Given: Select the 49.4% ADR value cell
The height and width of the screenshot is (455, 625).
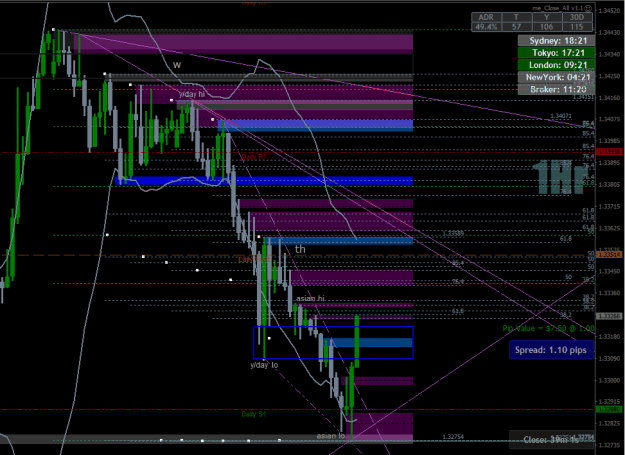Looking at the screenshot, I should point(486,27).
